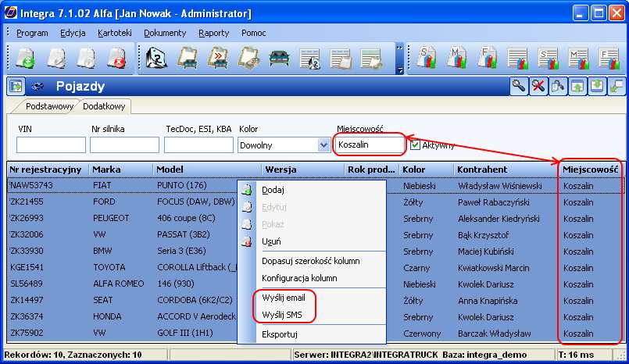Sort by Model column header
The height and width of the screenshot is (364, 629).
pos(207,170)
